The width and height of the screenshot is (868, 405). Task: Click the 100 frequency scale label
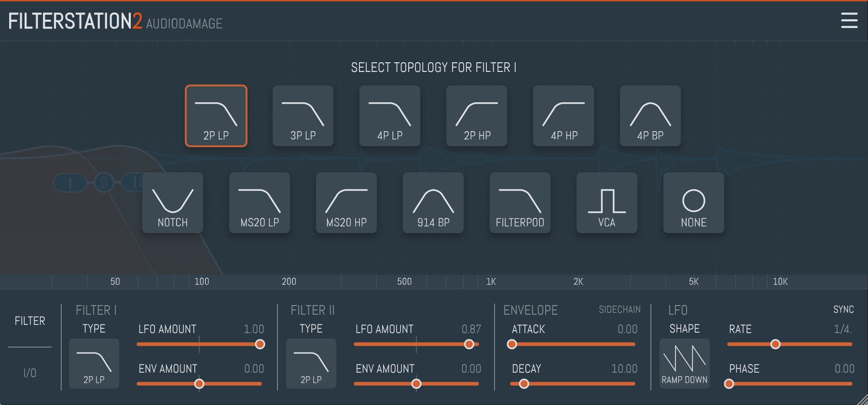[x=202, y=281]
